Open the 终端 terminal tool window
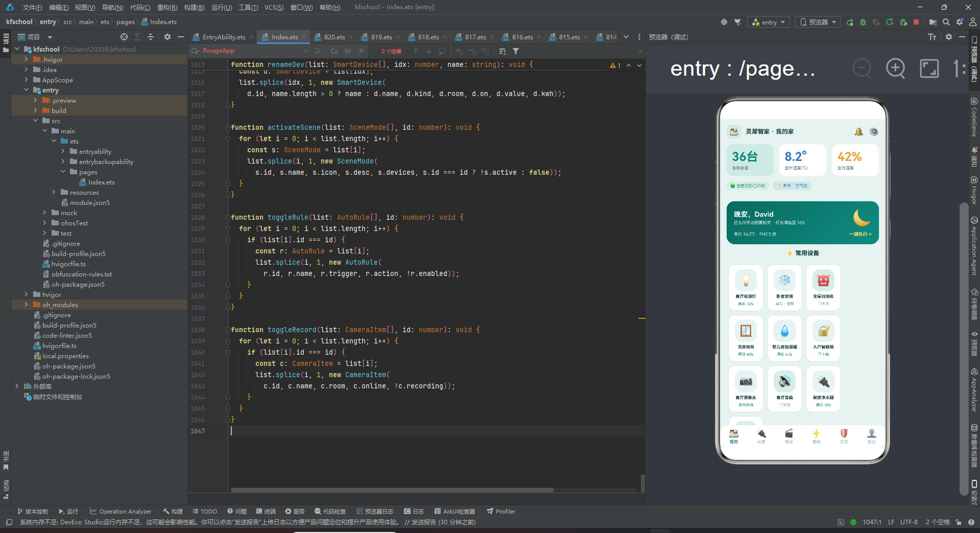Screen dimensions: 980x533 [x=266, y=511]
